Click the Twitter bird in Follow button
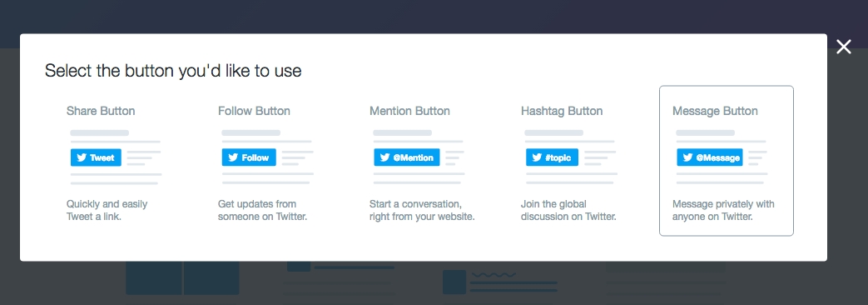The image size is (868, 305). point(233,157)
